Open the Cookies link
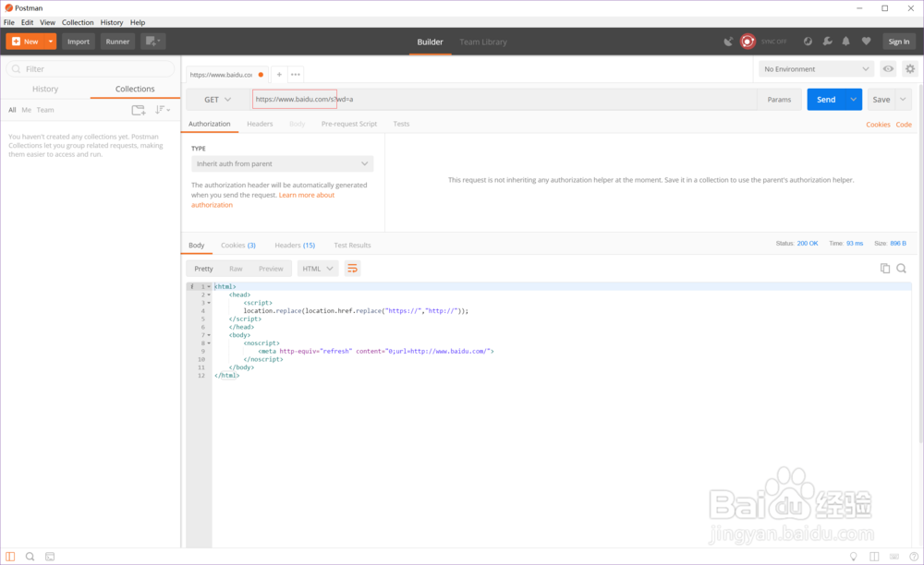This screenshot has width=924, height=565. coord(878,125)
